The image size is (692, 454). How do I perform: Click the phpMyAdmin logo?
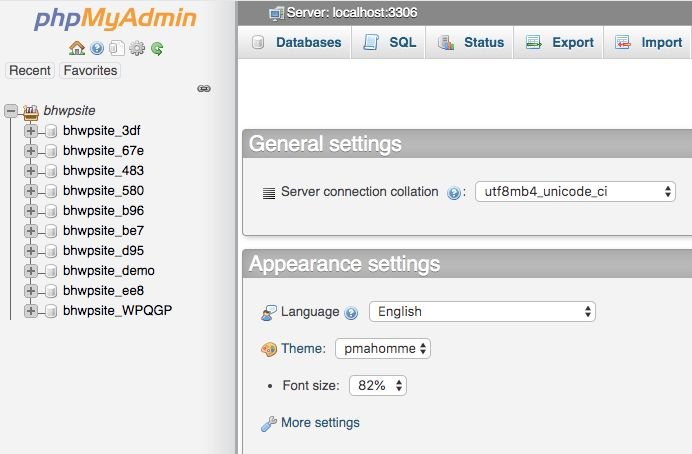coord(115,19)
